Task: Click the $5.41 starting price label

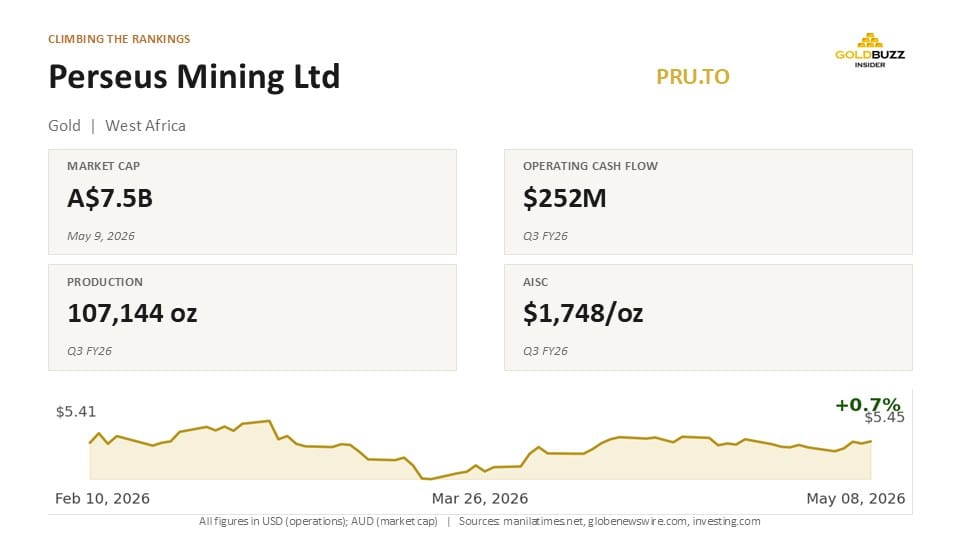Action: [76, 411]
